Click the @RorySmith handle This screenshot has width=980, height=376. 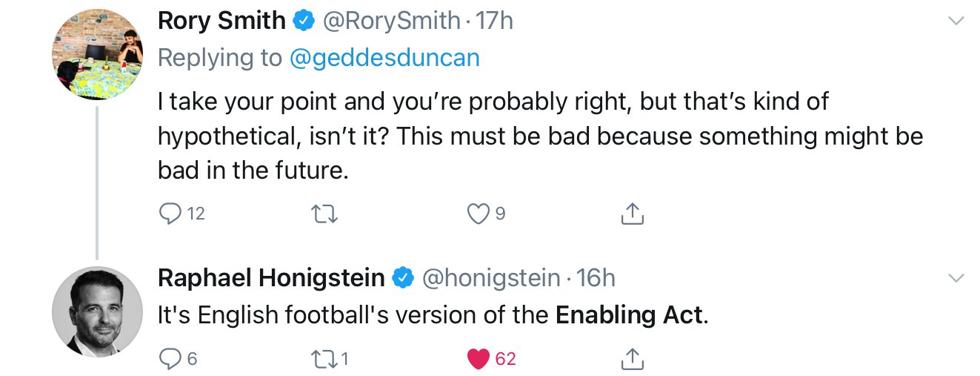coord(390,22)
